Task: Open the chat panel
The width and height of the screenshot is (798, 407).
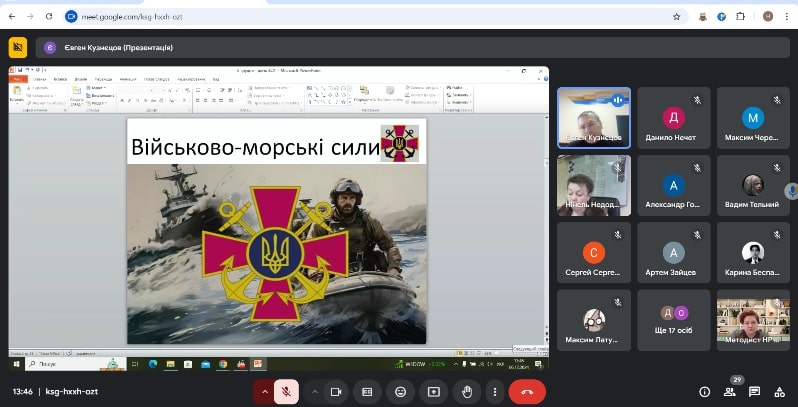Action: (754, 392)
